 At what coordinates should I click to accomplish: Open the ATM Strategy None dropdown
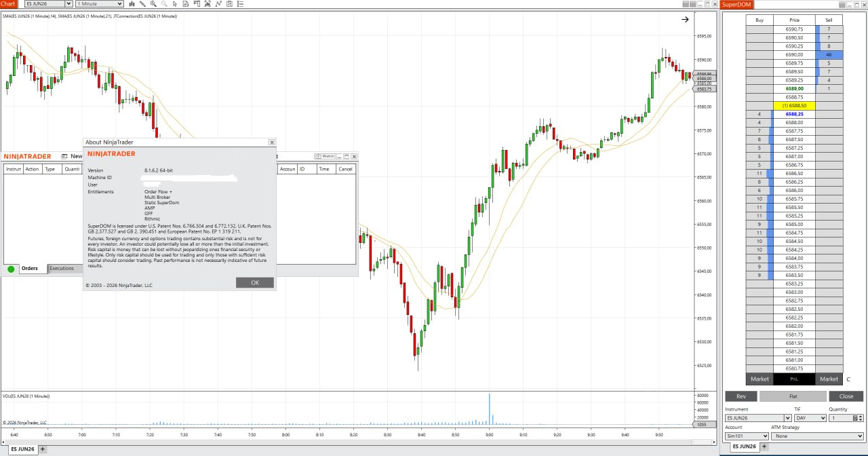coord(818,436)
